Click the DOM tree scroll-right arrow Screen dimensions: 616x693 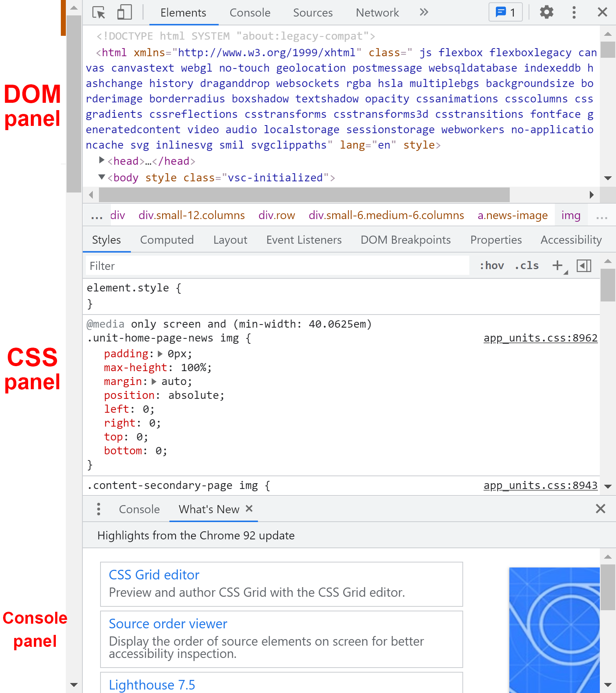[x=591, y=195]
